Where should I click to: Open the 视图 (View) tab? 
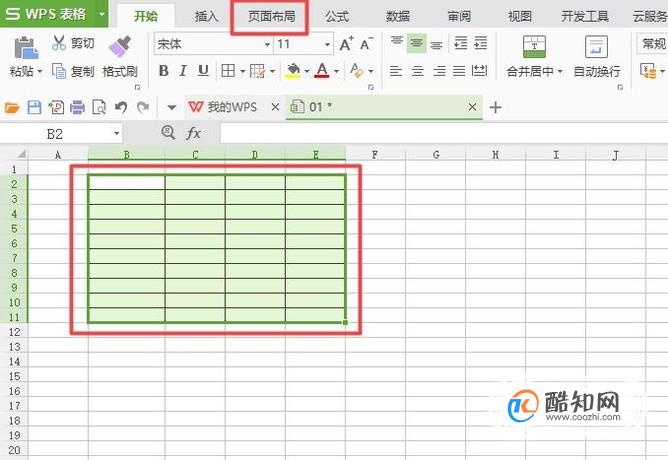(520, 17)
